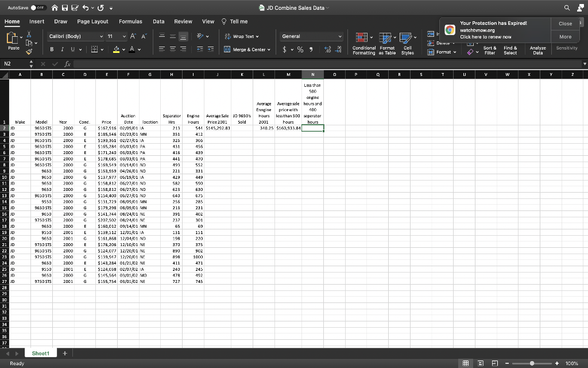Click More on the notification popup
588x368 pixels.
pos(565,37)
